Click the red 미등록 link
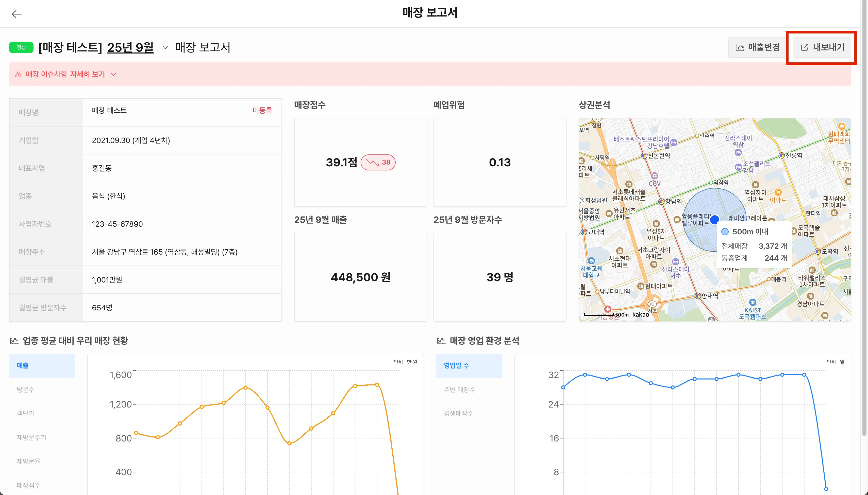868x495 pixels. pyautogui.click(x=262, y=111)
